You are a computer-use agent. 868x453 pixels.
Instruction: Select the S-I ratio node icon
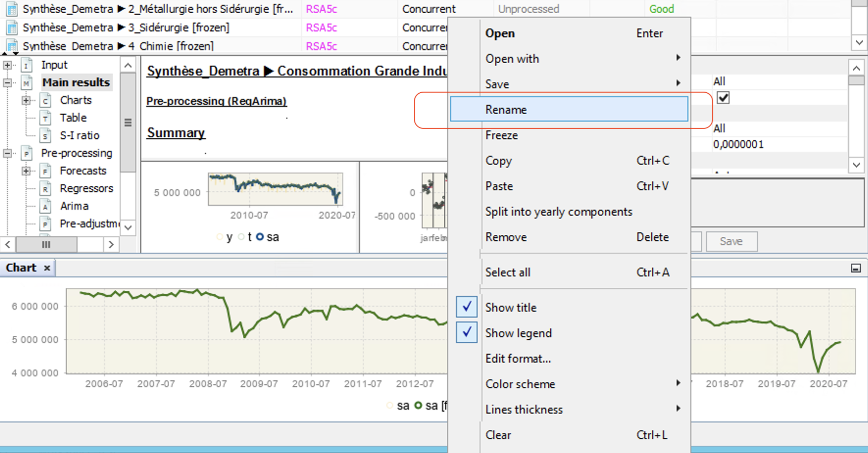coord(46,136)
